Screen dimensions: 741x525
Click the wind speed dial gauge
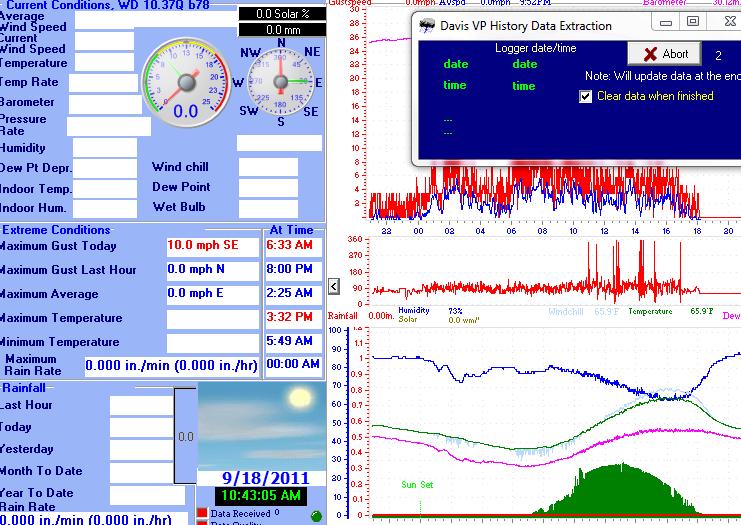187,83
